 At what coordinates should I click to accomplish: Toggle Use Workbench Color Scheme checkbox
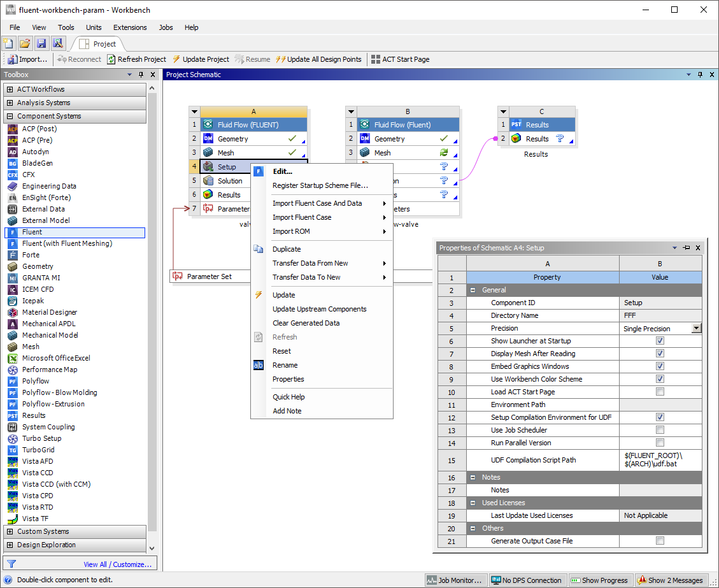point(660,379)
